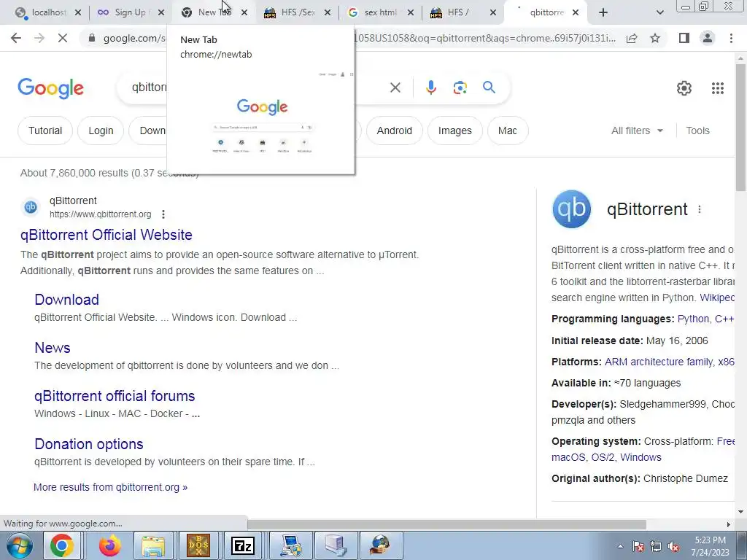
Task: Open the Download sitelink
Action: [x=66, y=300]
